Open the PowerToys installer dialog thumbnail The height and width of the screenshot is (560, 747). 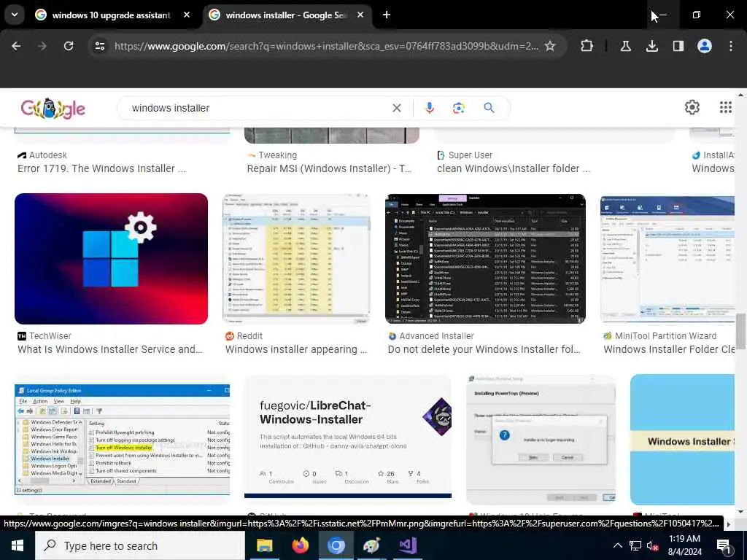[x=541, y=440]
